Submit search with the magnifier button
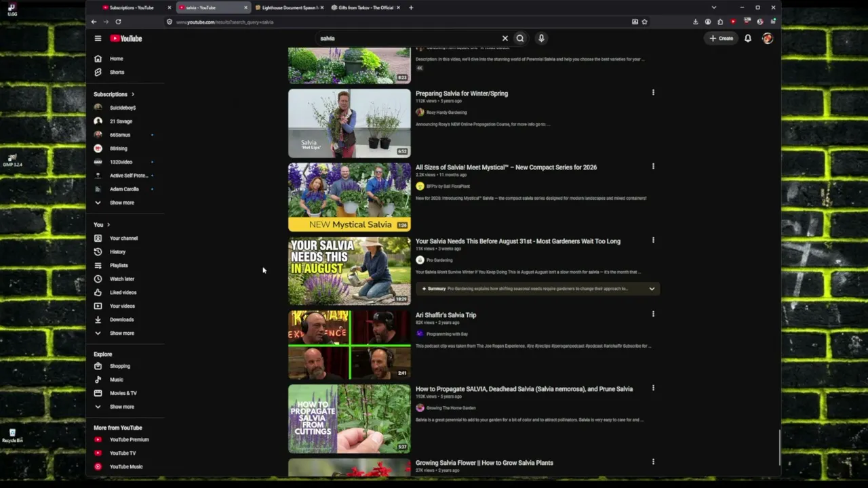 [x=520, y=39]
